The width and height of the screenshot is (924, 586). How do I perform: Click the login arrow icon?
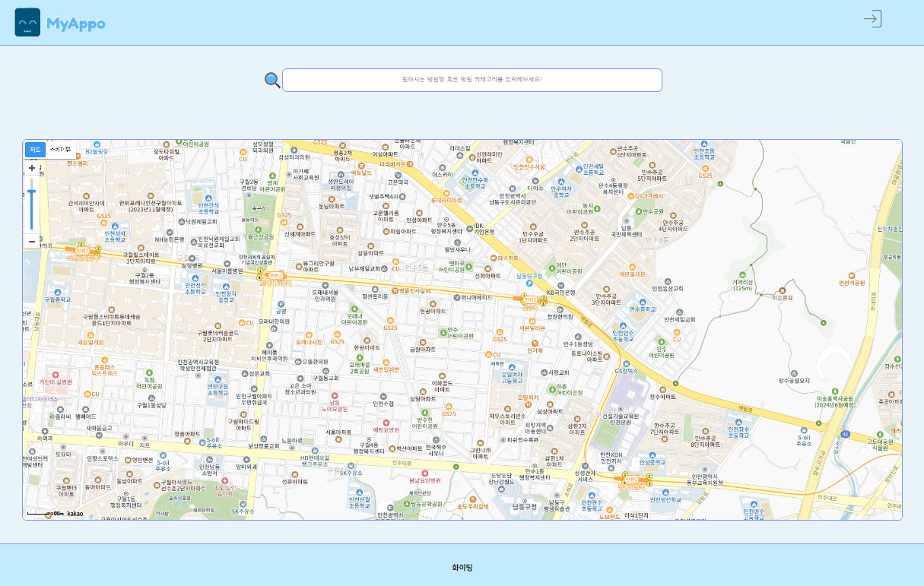click(872, 19)
